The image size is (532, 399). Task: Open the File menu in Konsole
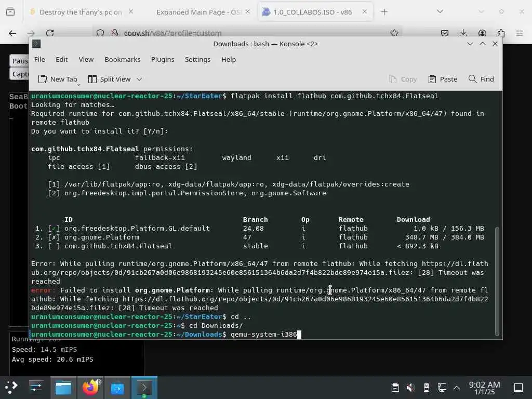tap(39, 59)
